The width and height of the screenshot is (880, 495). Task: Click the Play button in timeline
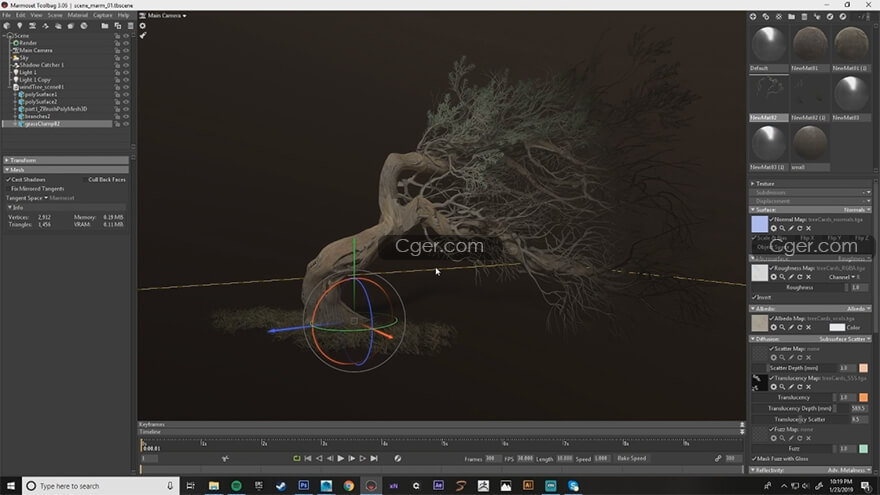pyautogui.click(x=341, y=459)
